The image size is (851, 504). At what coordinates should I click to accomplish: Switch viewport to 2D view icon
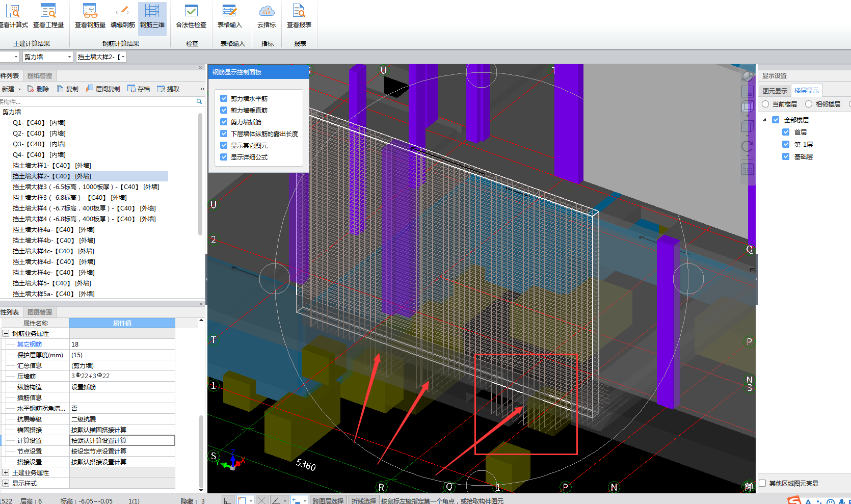[748, 92]
